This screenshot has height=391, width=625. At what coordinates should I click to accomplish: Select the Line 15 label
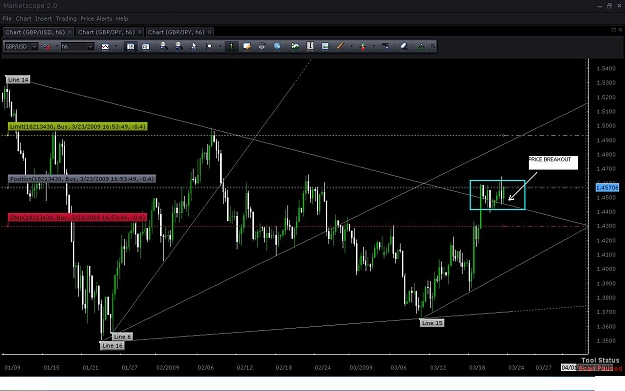[432, 323]
